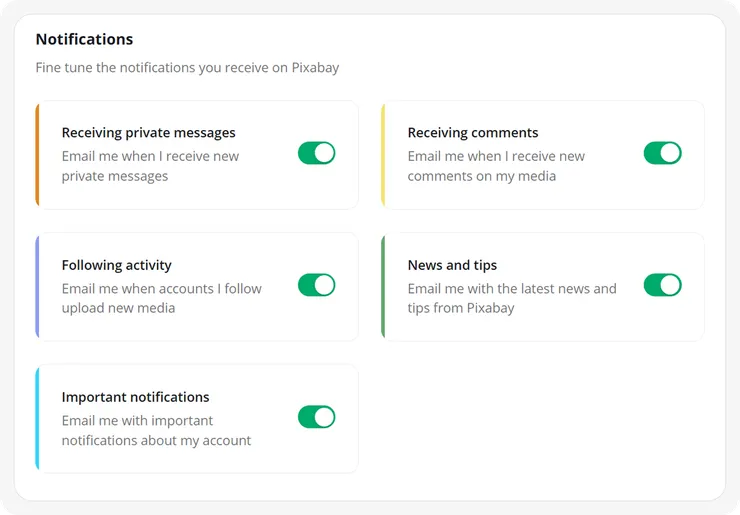740x515 pixels.
Task: Click the 'Receiving comments' card title
Action: tap(472, 133)
